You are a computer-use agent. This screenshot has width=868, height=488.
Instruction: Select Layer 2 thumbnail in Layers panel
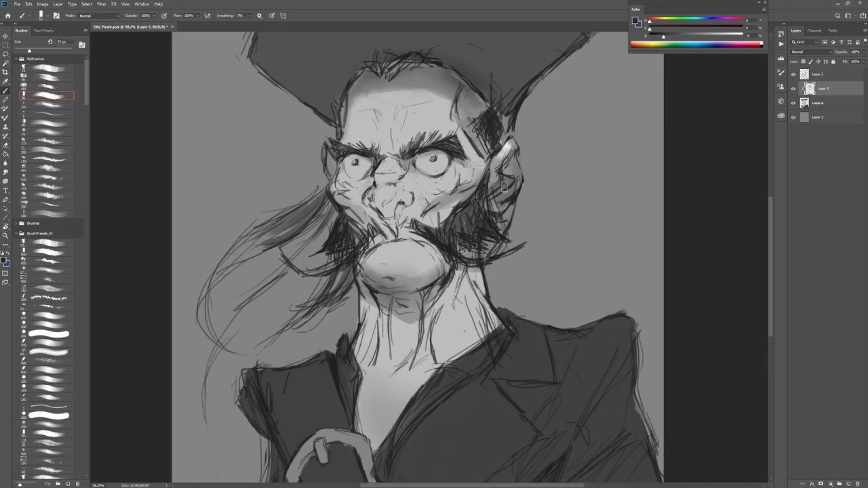click(804, 74)
